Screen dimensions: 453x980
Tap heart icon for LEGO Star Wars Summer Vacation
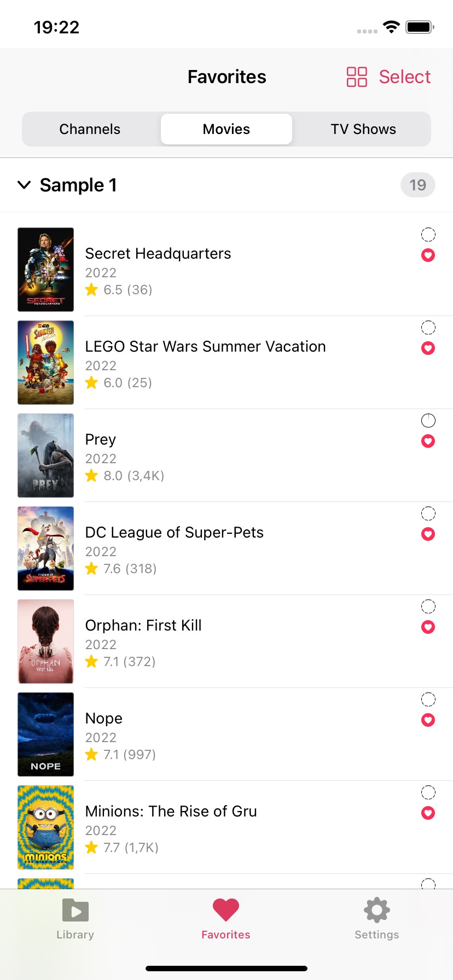(x=428, y=348)
